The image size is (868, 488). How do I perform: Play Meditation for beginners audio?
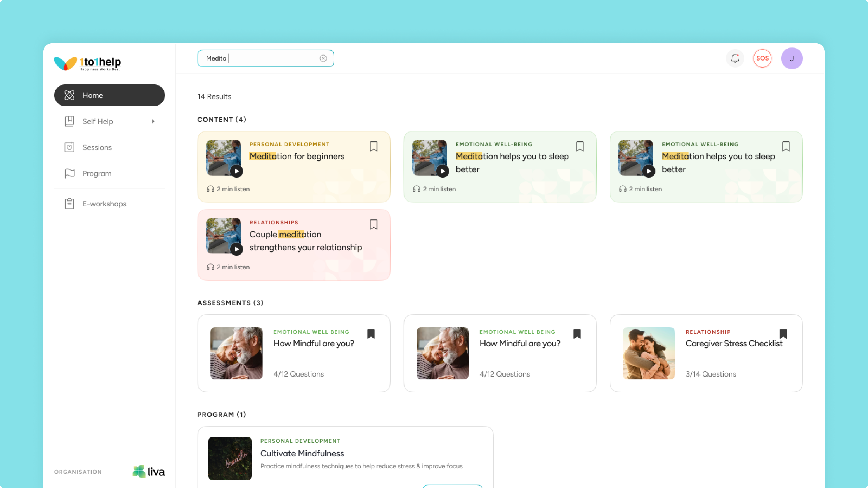236,171
